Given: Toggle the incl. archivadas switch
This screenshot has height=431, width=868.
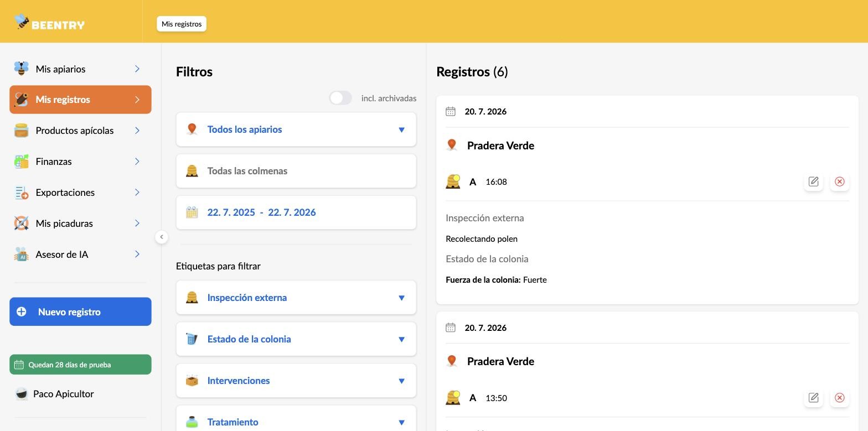Looking at the screenshot, I should pos(340,98).
